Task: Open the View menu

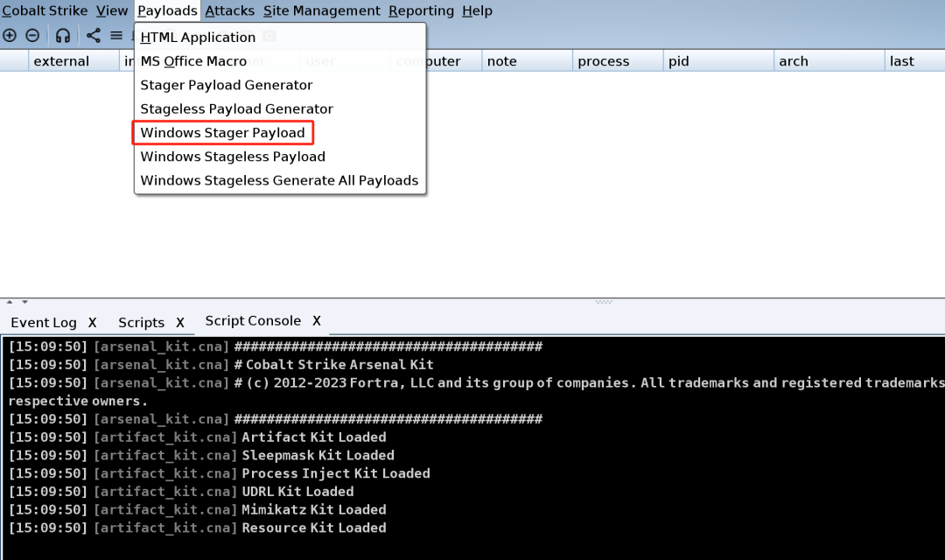Action: coord(112,10)
